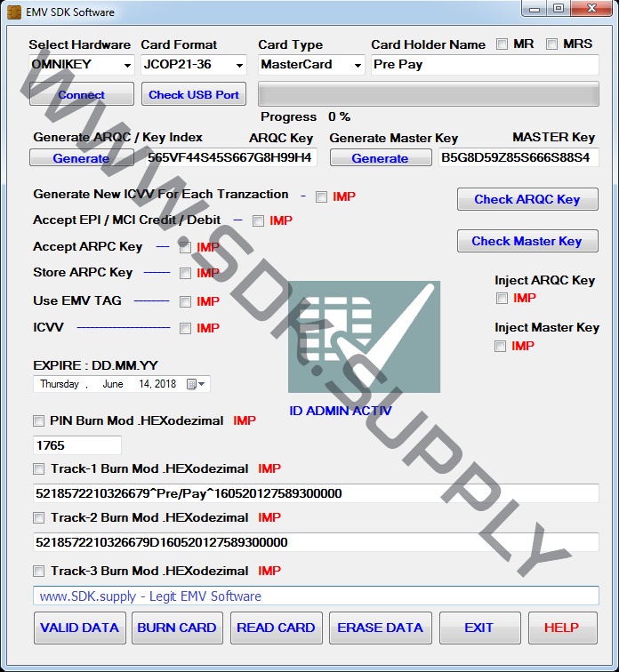This screenshot has height=672, width=619.
Task: Click the weekday part of the expire date
Action: [60, 384]
